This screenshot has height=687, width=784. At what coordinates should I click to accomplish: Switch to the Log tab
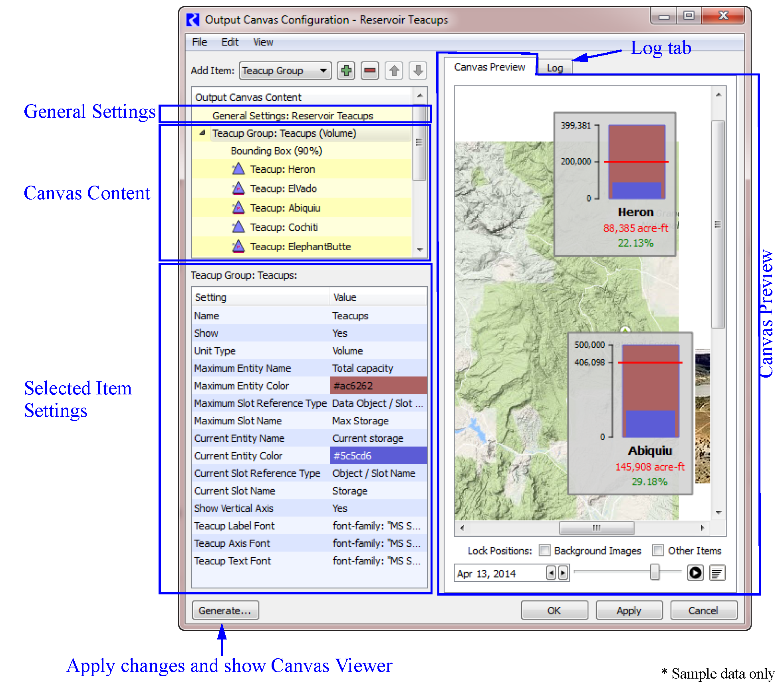pyautogui.click(x=554, y=68)
